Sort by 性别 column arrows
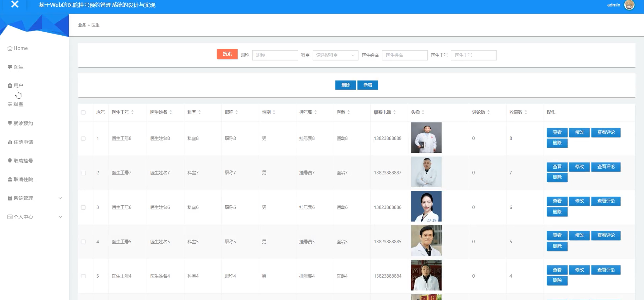The width and height of the screenshot is (644, 300). 274,112
